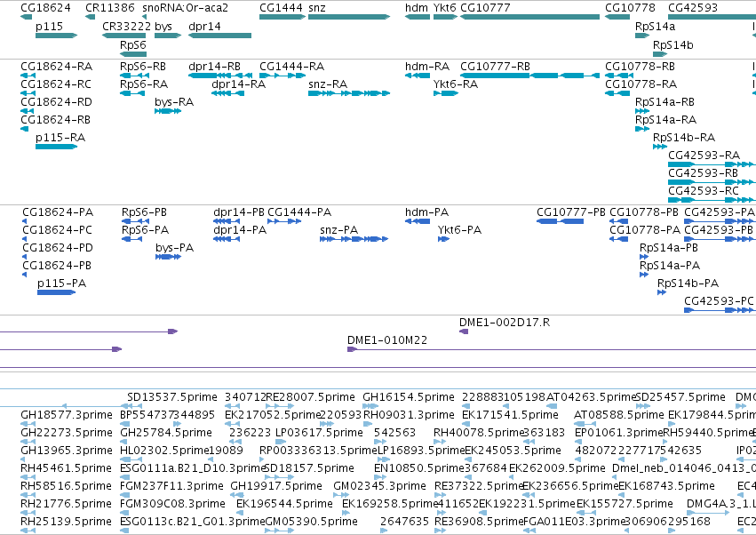The width and height of the screenshot is (756, 535).
Task: Select transcript CG10778-RB label
Action: tap(641, 66)
